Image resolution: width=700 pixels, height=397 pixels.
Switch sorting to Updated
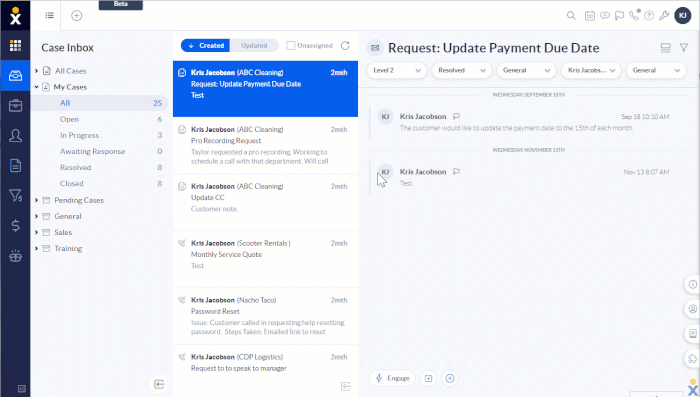click(254, 46)
